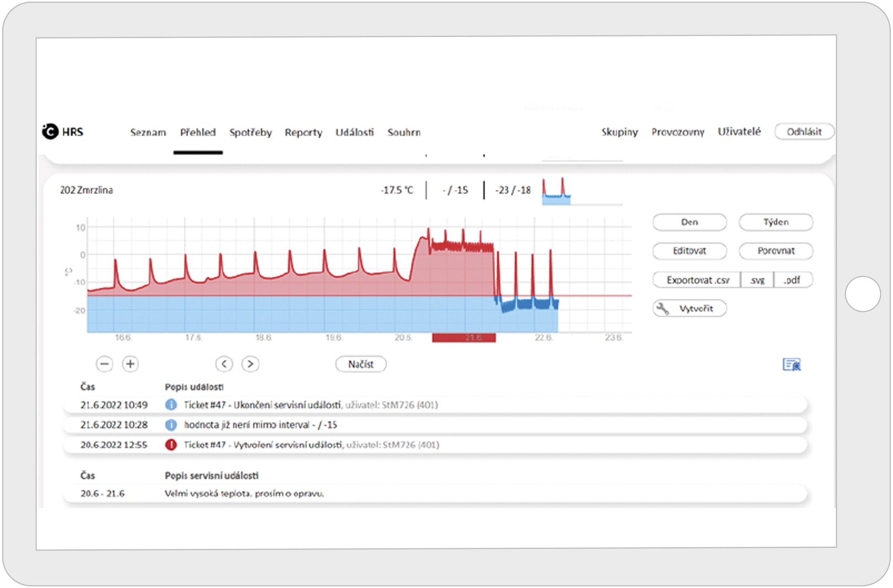
Task: Click the -17.5 °C current value
Action: tap(397, 190)
